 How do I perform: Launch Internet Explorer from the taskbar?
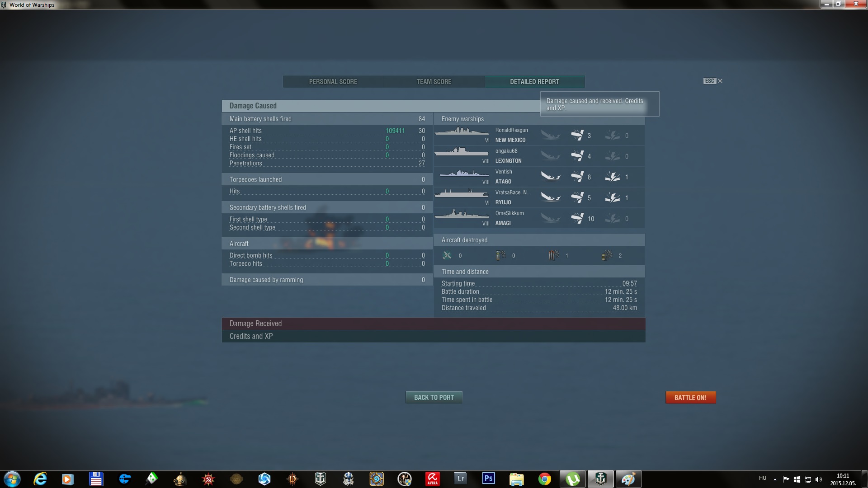point(40,479)
